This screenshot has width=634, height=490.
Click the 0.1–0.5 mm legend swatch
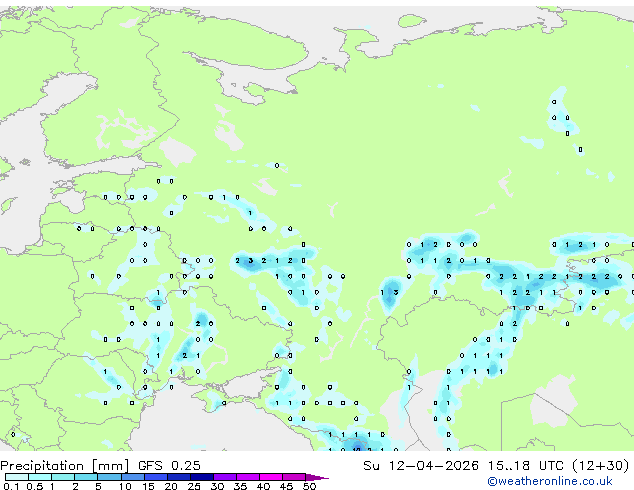17,477
